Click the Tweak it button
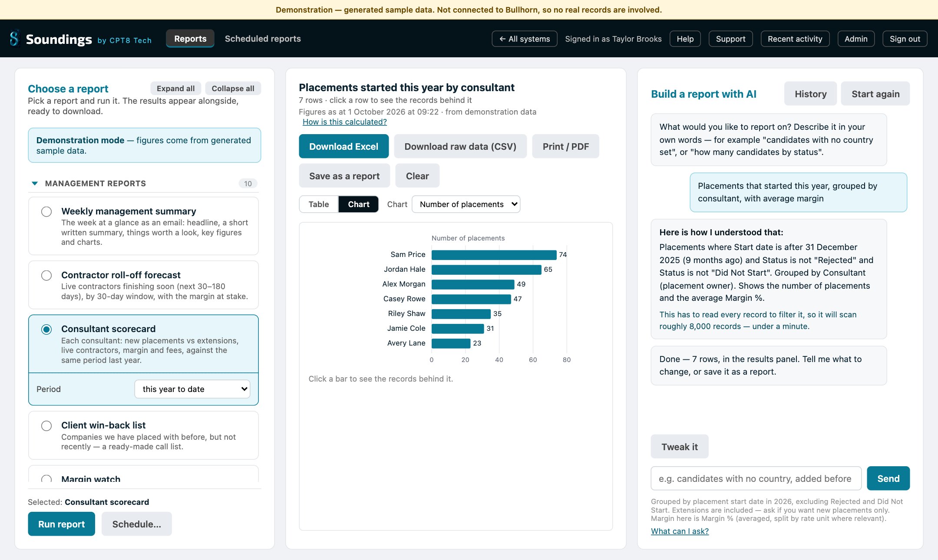938x560 pixels. [680, 447]
